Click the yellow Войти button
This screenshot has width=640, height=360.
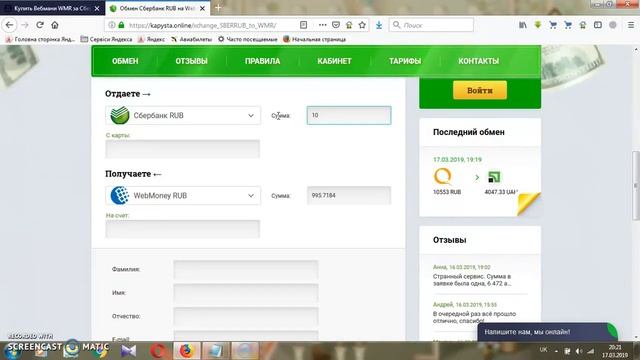[480, 90]
